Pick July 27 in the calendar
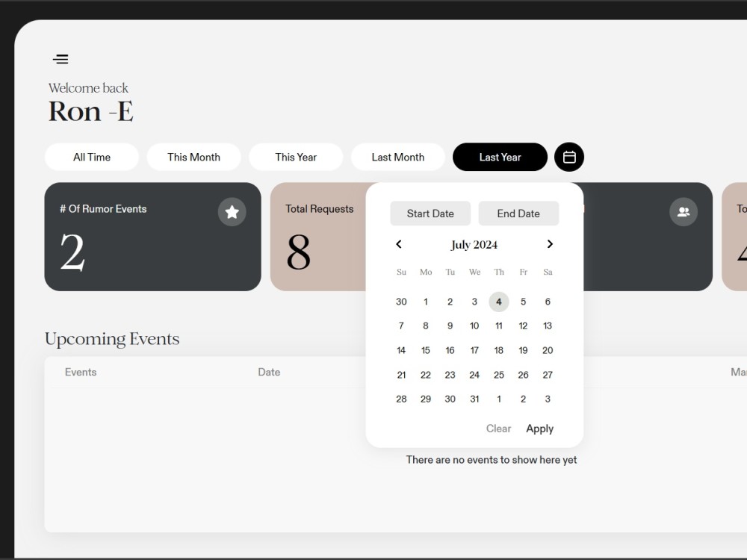Screen dimensions: 747x560 tap(548, 376)
